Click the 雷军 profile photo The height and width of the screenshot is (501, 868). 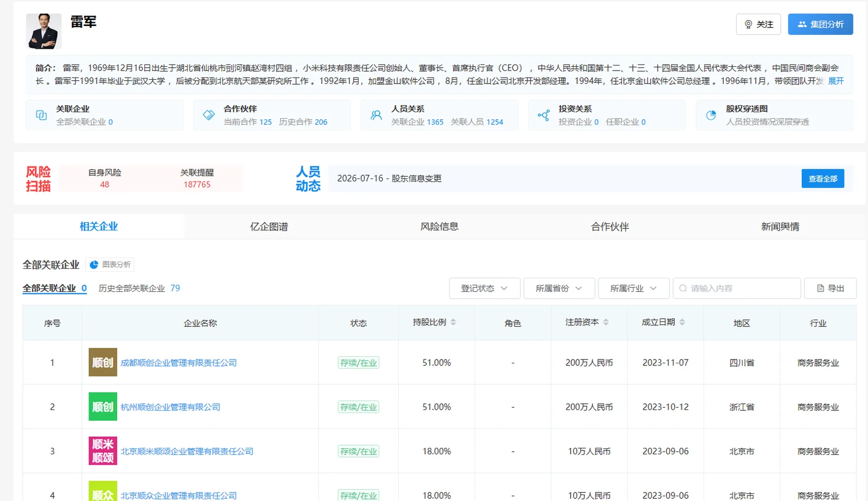pyautogui.click(x=43, y=31)
